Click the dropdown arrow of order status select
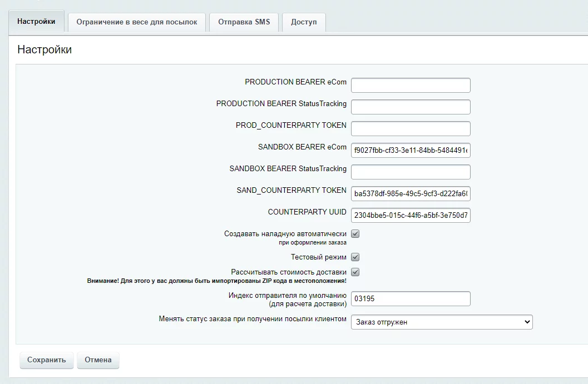 coord(526,322)
